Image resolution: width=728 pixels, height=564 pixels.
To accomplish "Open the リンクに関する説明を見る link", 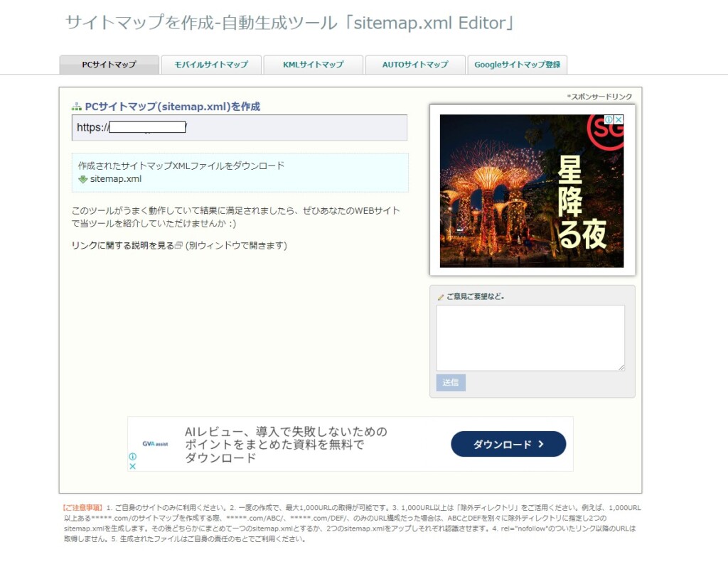I will pyautogui.click(x=122, y=245).
